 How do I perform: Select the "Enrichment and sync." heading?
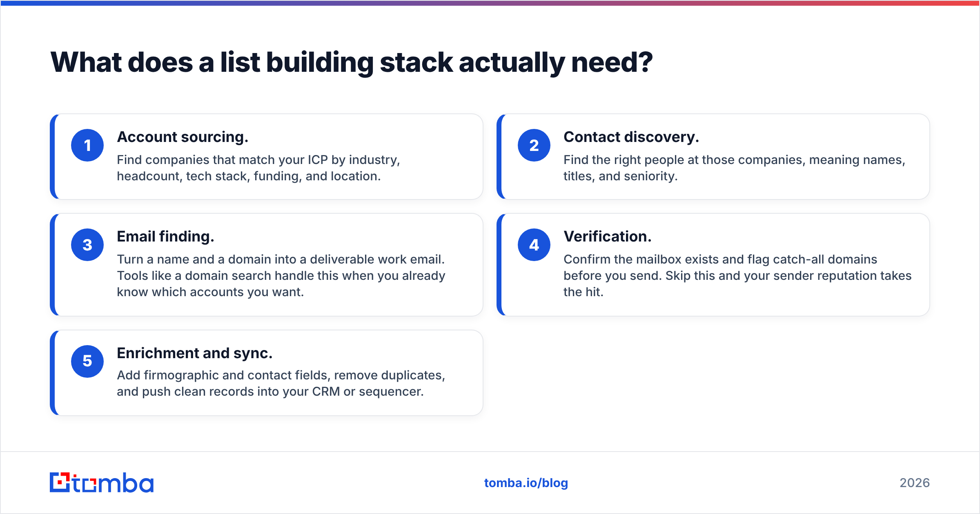point(195,353)
